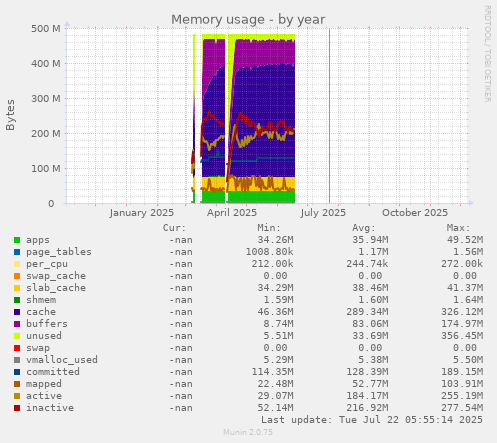Click the 'unused' legend label

coord(44,336)
